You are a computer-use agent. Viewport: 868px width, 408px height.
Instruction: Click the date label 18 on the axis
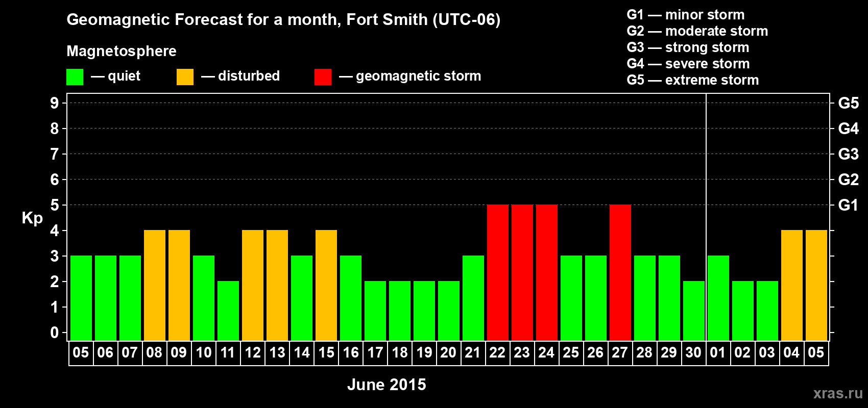pos(400,353)
